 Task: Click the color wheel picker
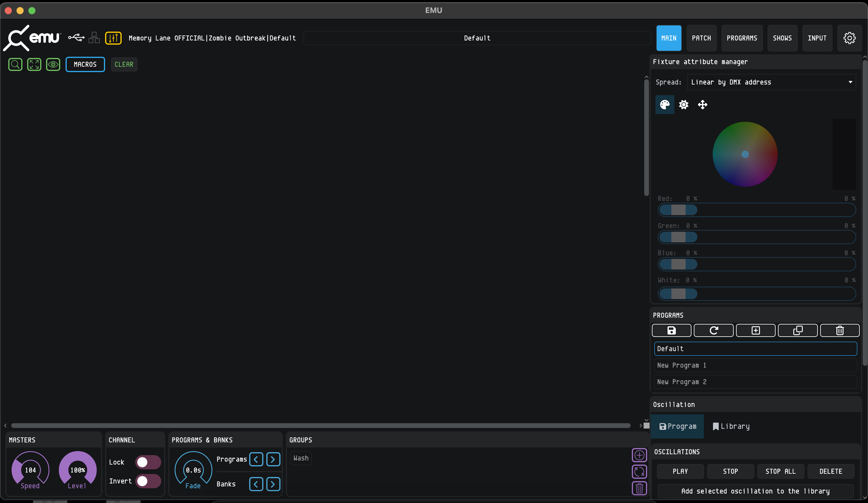point(745,154)
